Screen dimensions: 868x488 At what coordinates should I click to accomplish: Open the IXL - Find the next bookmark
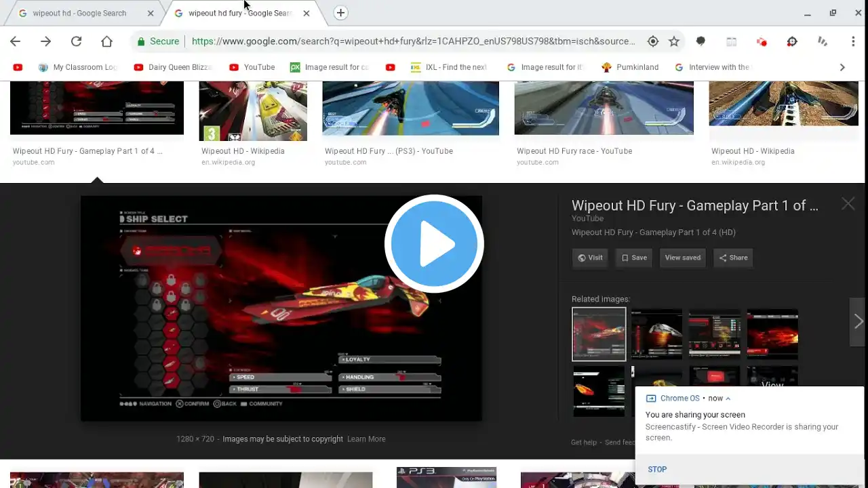(x=449, y=67)
